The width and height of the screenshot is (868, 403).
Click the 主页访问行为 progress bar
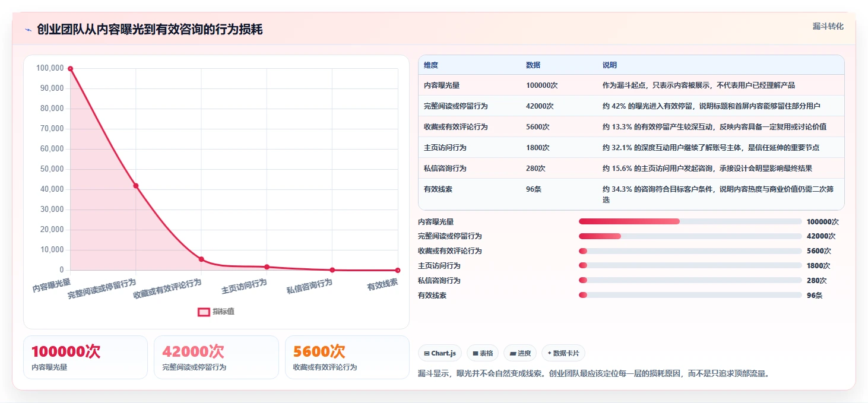690,266
